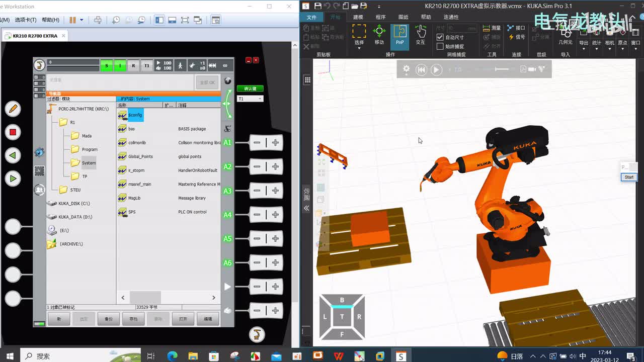Image resolution: width=644 pixels, height=362 pixels.
Task: Click the robot icon button at pendant bottom
Action: pos(257,334)
